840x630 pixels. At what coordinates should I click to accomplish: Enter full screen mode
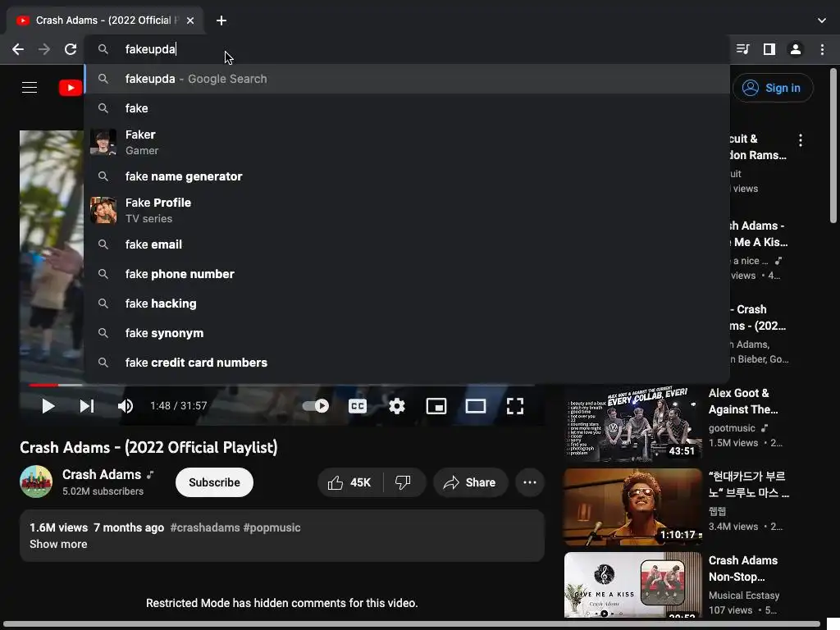pyautogui.click(x=515, y=406)
